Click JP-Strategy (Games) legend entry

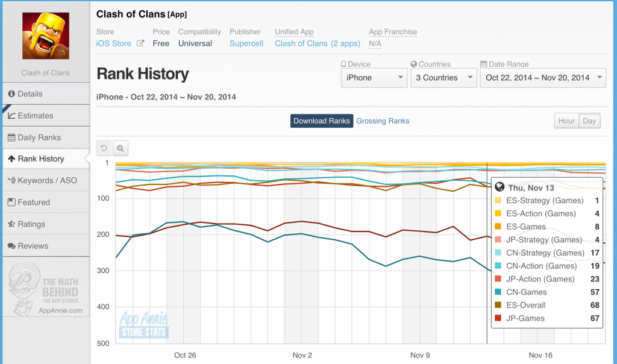[x=547, y=240]
